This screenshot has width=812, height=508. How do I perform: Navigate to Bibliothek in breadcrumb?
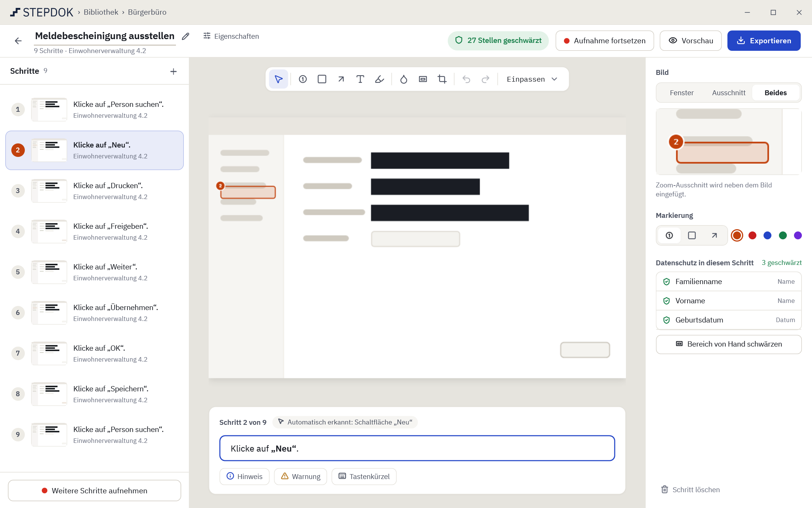(101, 12)
